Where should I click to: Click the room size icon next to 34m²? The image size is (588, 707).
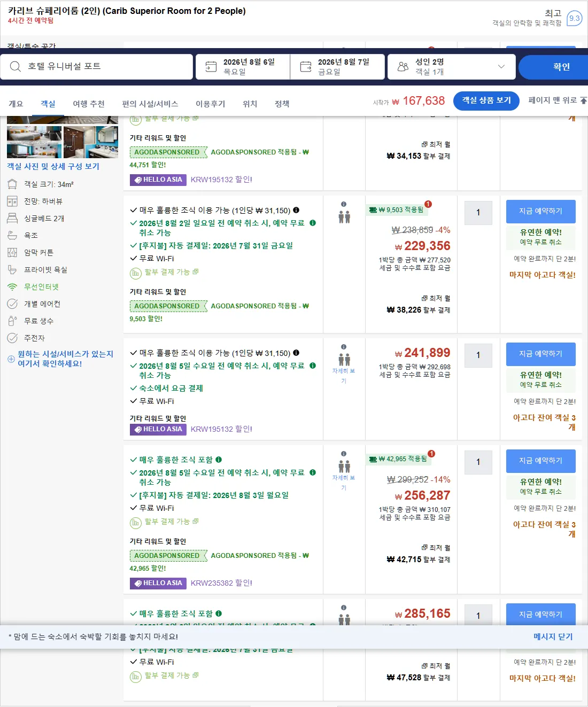click(12, 184)
